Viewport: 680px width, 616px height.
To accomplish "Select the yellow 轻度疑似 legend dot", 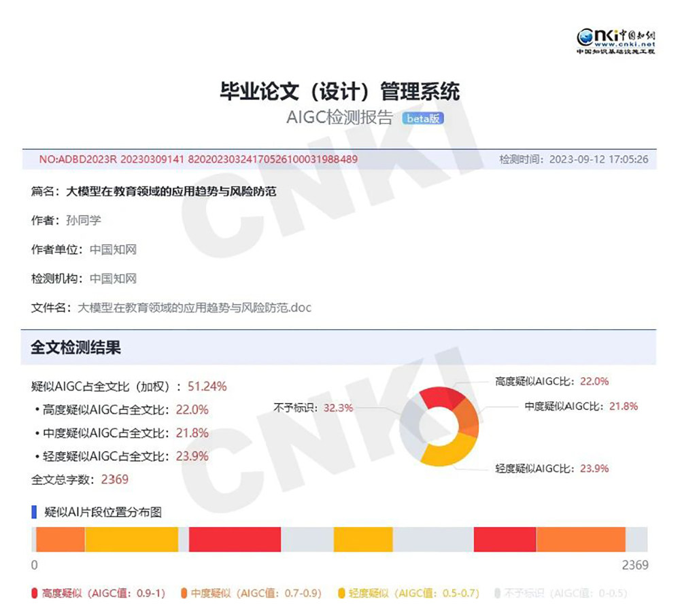I will [x=341, y=593].
